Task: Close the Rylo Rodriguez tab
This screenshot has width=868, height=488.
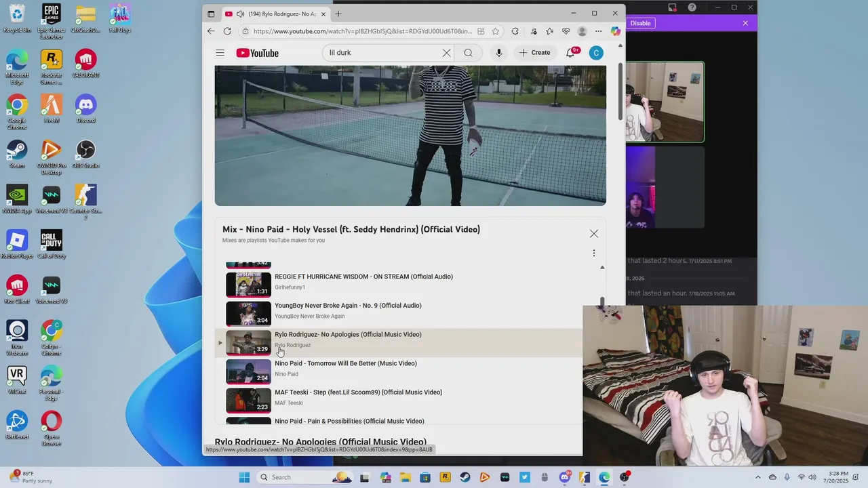Action: [x=323, y=14]
